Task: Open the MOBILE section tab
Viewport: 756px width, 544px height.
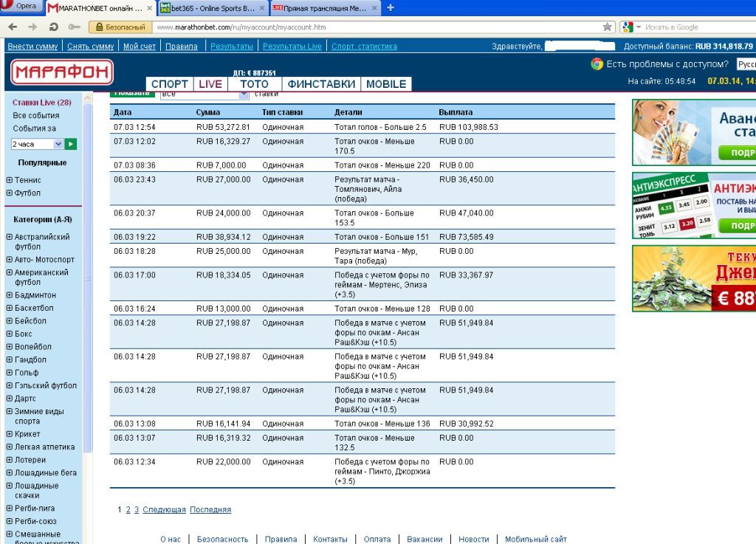Action: [x=386, y=84]
